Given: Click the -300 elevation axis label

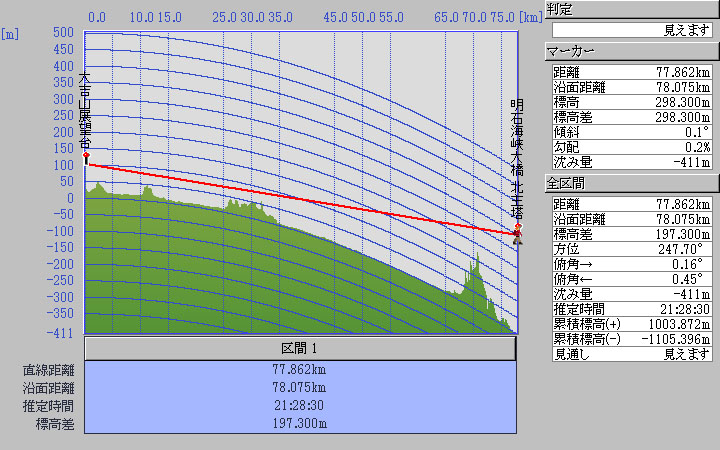Looking at the screenshot, I should pyautogui.click(x=60, y=298).
